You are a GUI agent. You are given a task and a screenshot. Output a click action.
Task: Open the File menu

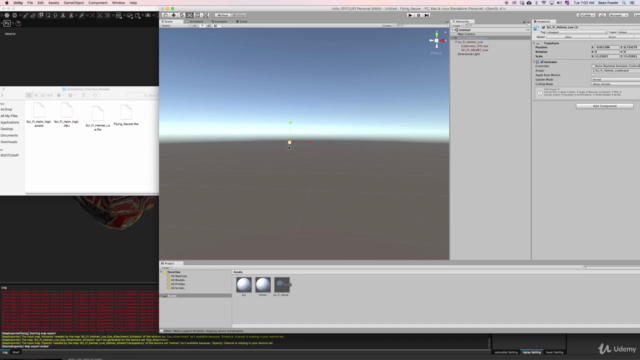tap(30, 3)
